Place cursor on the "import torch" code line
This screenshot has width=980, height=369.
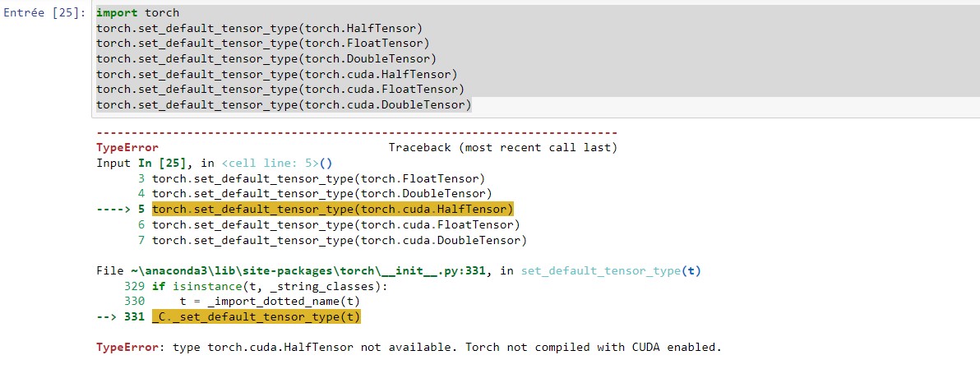(137, 14)
